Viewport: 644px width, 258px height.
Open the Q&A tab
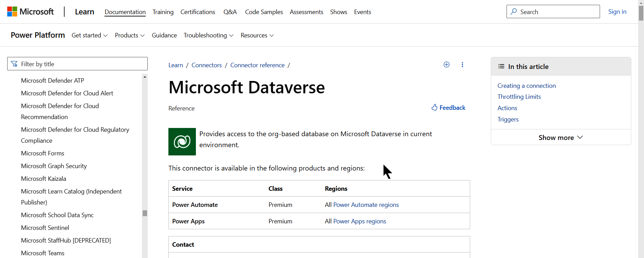(x=230, y=12)
